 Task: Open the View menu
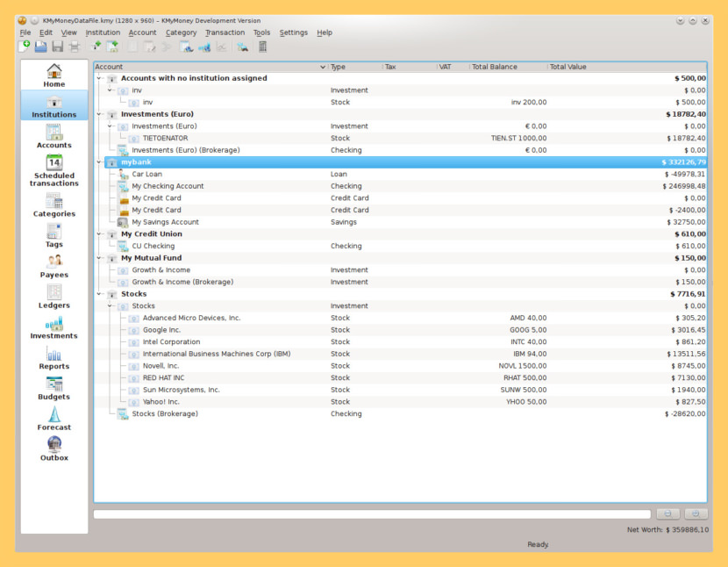(x=68, y=32)
